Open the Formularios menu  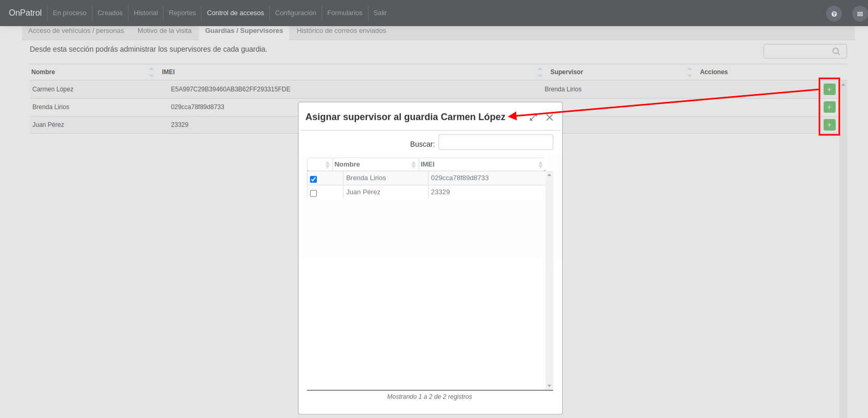[344, 13]
